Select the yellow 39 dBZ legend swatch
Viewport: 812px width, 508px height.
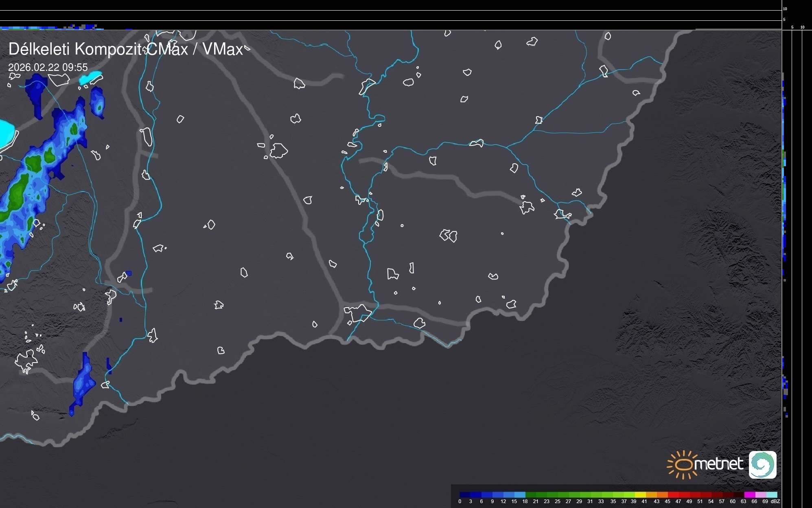[x=640, y=495]
